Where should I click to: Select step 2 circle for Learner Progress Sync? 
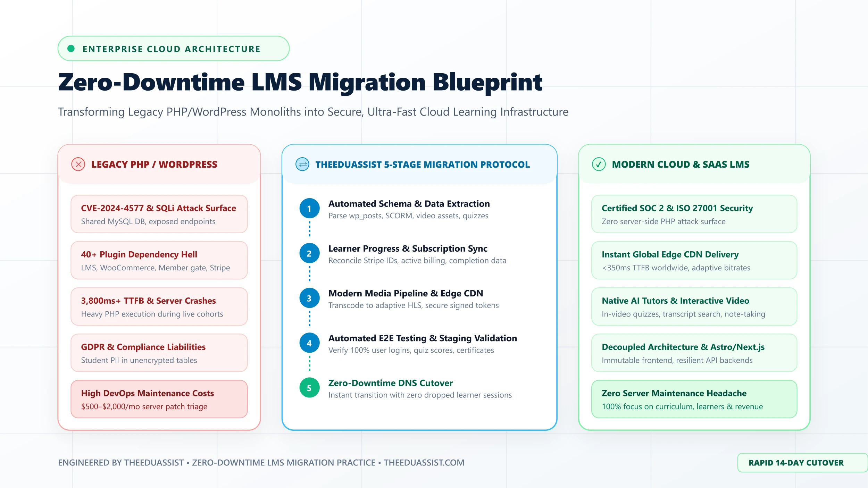coord(309,253)
